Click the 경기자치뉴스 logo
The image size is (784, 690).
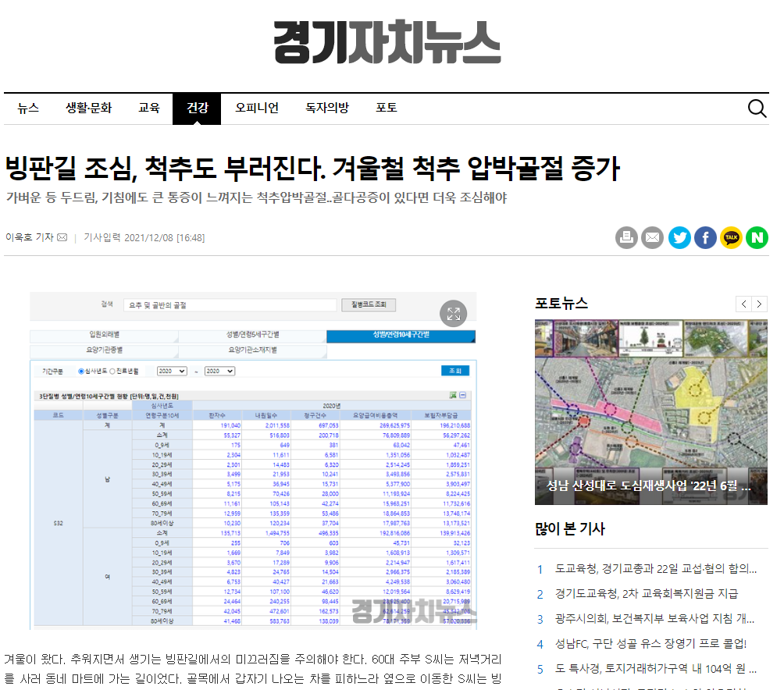[387, 42]
